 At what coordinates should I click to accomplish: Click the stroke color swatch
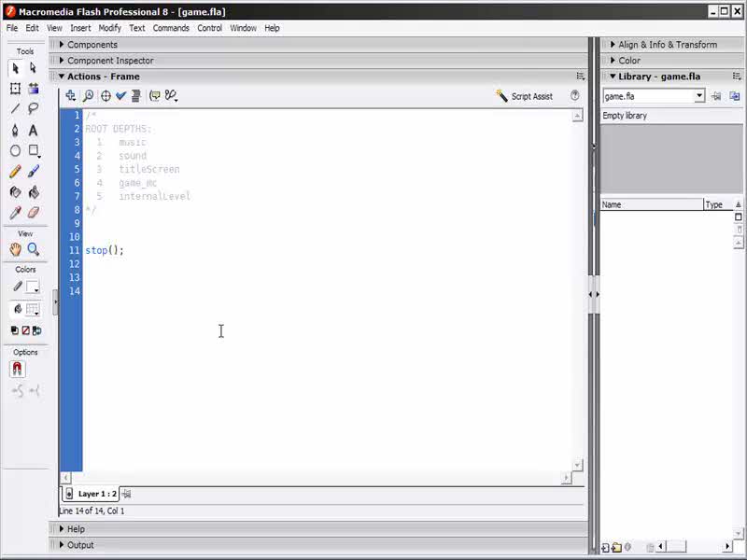click(x=33, y=287)
